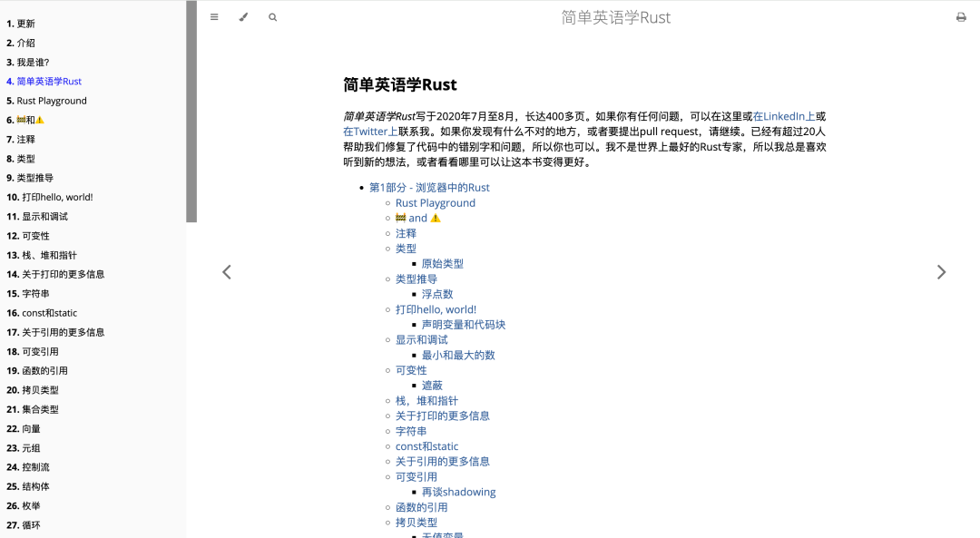This screenshot has height=538, width=980.
Task: Open Rust Playground link in contents list
Action: [435, 202]
